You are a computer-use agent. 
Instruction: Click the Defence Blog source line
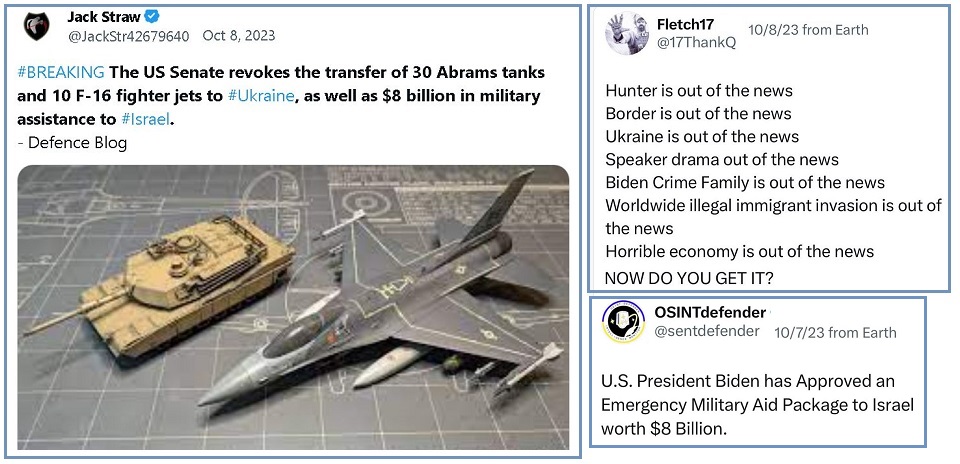[x=72, y=142]
